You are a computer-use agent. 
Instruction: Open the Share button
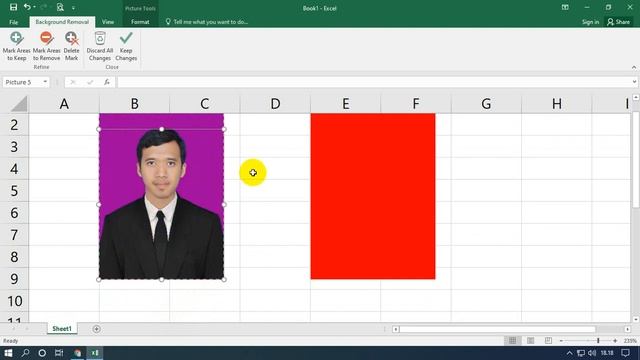pos(618,22)
